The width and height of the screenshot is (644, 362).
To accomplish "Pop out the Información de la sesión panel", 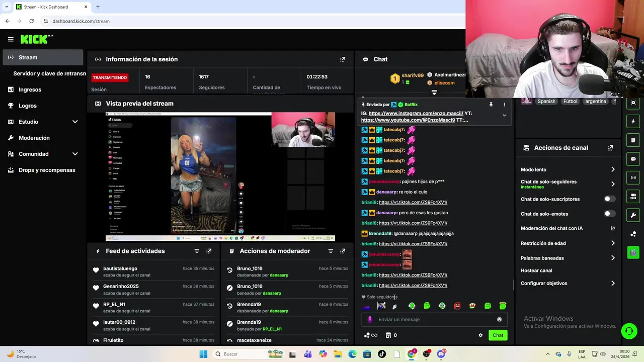I will point(343,59).
